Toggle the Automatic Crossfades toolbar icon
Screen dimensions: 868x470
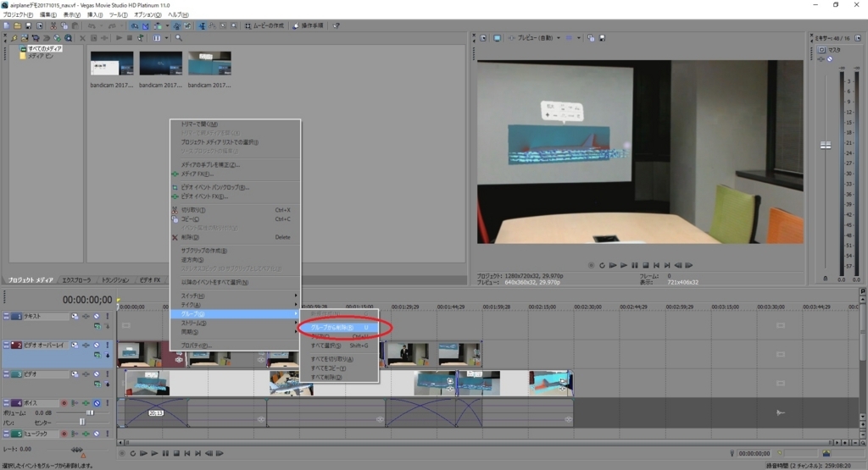click(146, 25)
